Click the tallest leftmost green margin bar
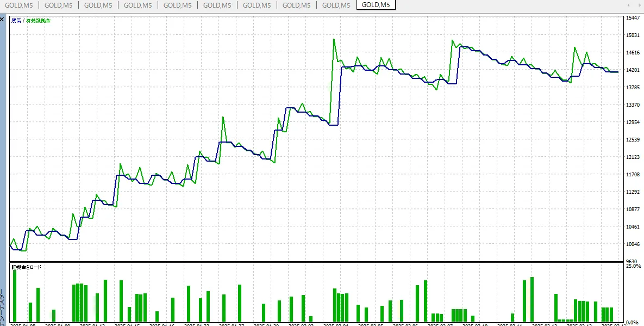Viewport: 644px width, 326px height. tap(15, 296)
